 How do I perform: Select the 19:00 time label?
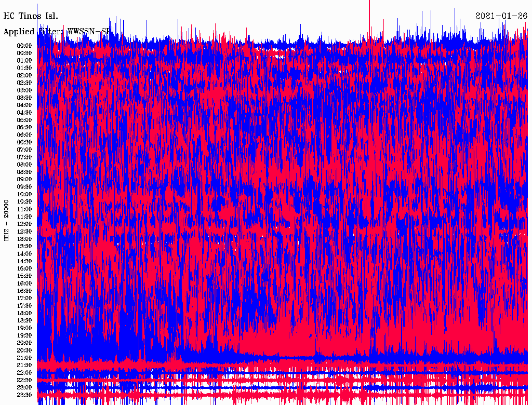click(24, 328)
